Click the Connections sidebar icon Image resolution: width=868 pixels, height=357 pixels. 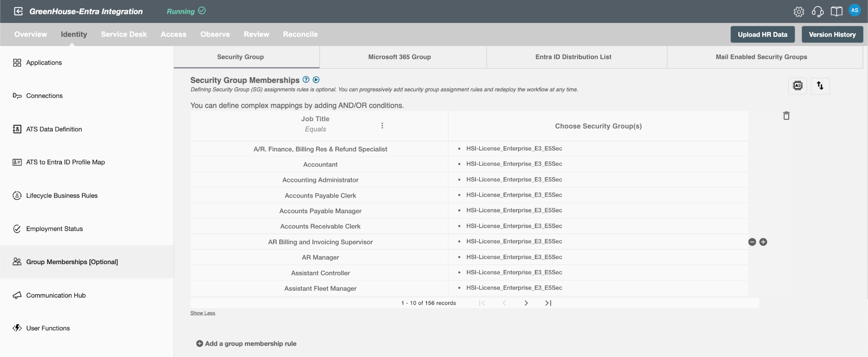(x=17, y=96)
